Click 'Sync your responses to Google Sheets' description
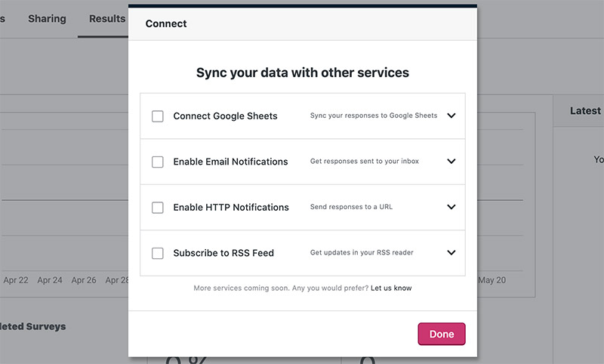The width and height of the screenshot is (604, 364). [374, 116]
